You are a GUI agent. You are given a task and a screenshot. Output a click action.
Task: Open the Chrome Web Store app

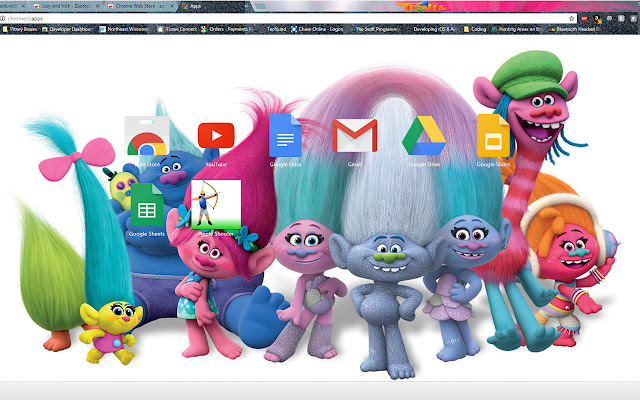[x=146, y=136]
